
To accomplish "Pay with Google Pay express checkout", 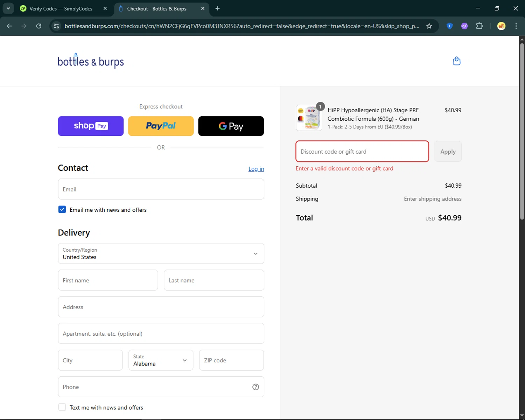I will coord(231,126).
